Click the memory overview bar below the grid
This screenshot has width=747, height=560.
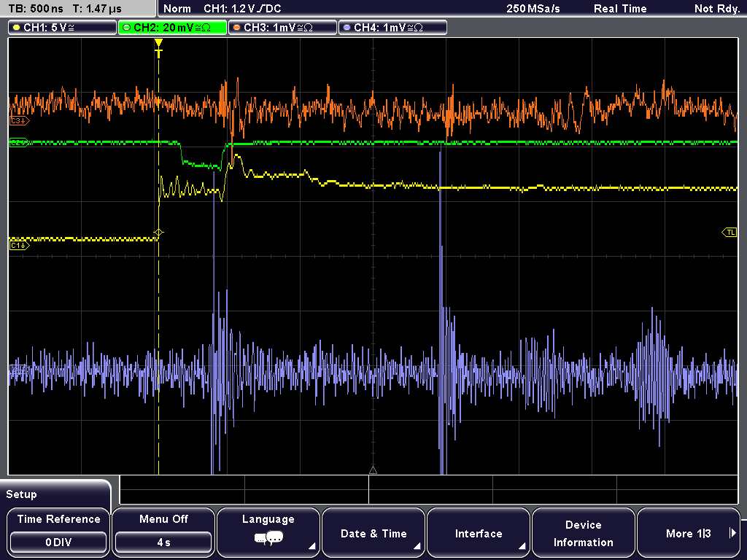pos(429,489)
